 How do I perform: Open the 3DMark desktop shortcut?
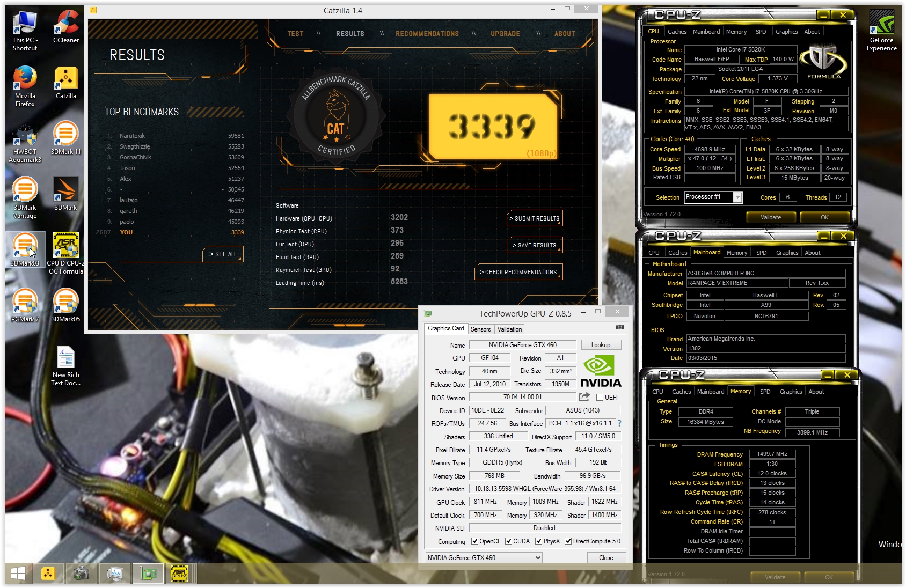pyautogui.click(x=66, y=194)
